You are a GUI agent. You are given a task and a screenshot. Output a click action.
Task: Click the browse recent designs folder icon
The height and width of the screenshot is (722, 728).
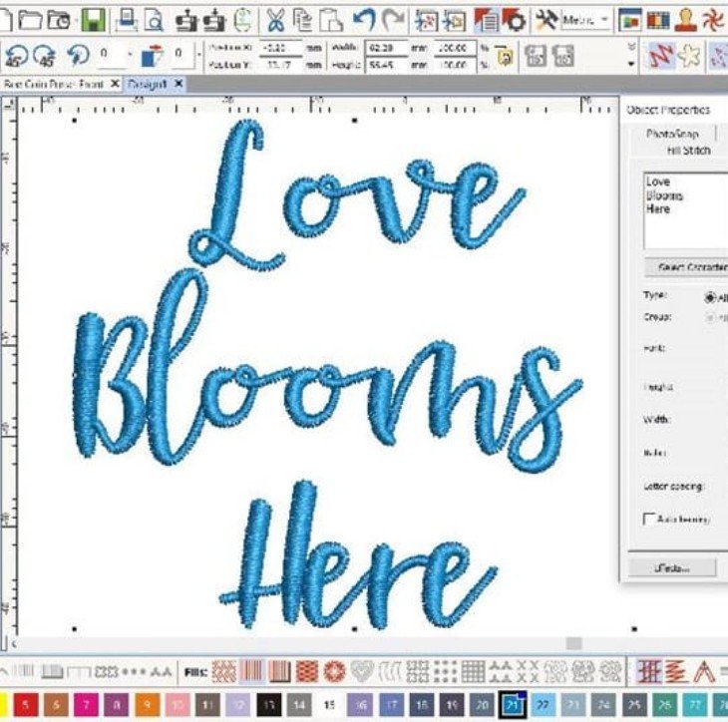click(60, 20)
